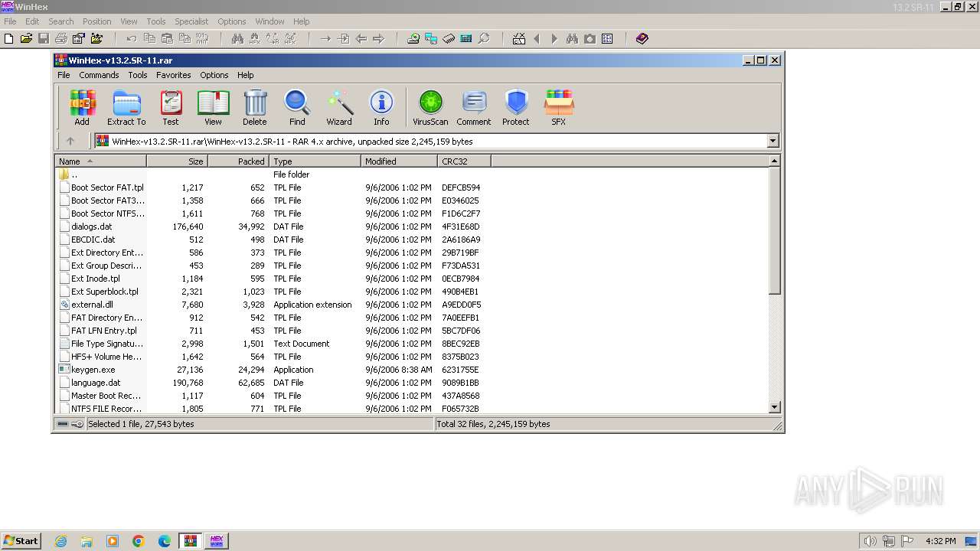The width and height of the screenshot is (980, 551).
Task: Click WinHex Save disk icon
Action: point(44,38)
